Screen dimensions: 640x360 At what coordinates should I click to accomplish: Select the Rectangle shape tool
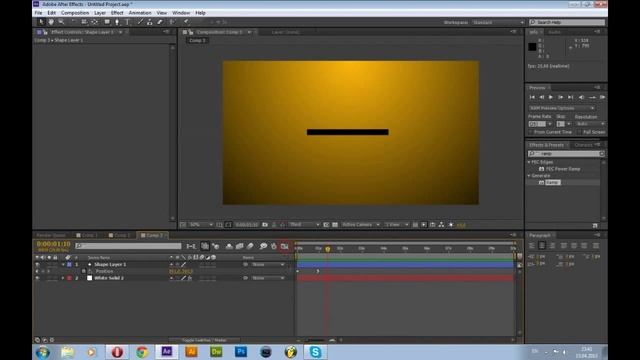coord(107,22)
